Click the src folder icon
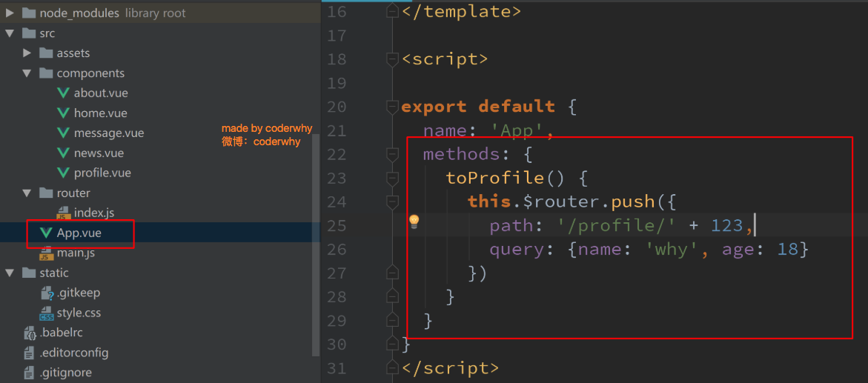The image size is (868, 383). point(29,33)
